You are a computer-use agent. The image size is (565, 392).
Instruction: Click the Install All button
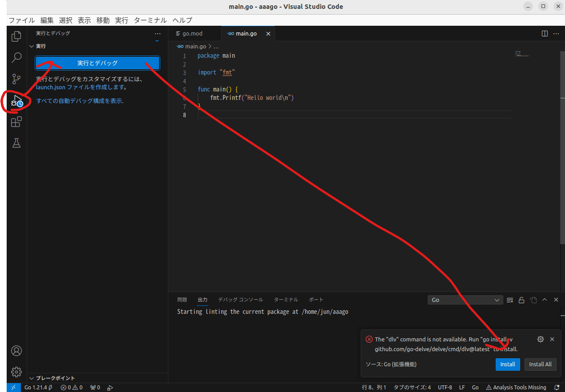pos(541,364)
